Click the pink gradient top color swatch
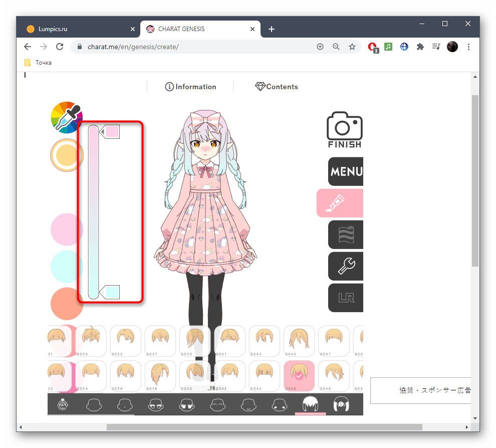Screen dimensions: 496x448 point(112,132)
